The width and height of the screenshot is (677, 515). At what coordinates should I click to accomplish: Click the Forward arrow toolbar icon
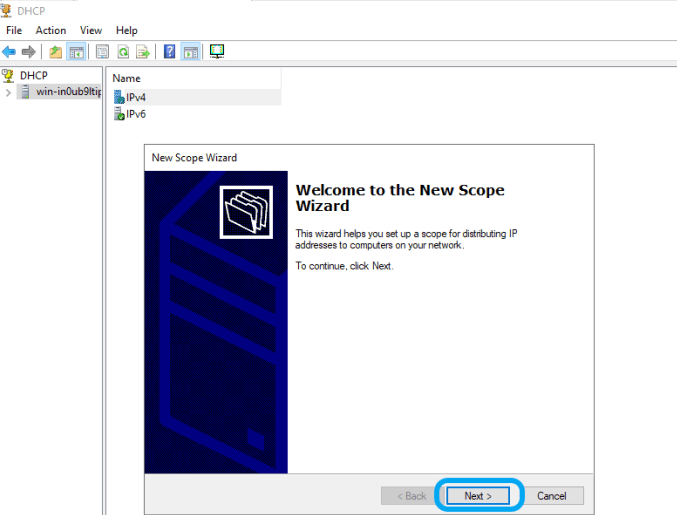[x=28, y=52]
